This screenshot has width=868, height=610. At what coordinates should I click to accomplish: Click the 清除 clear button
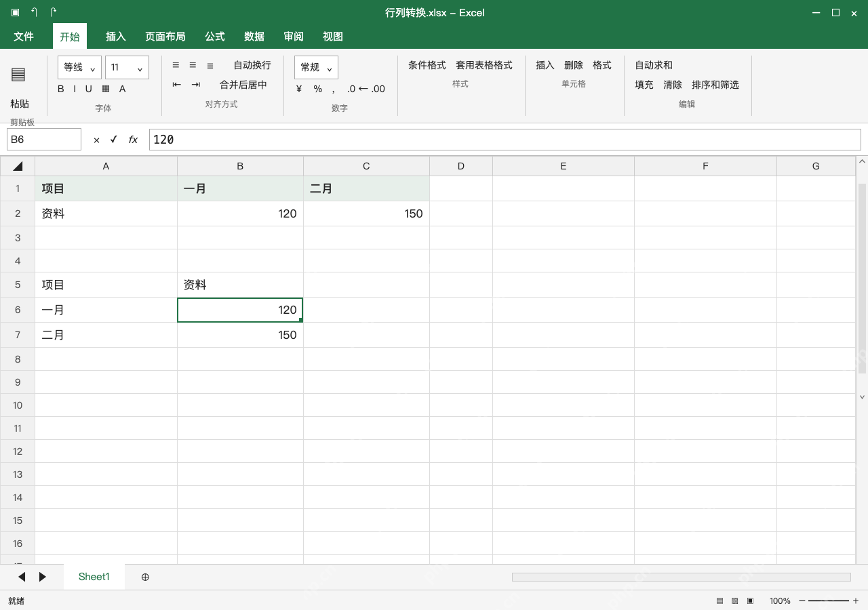(673, 85)
